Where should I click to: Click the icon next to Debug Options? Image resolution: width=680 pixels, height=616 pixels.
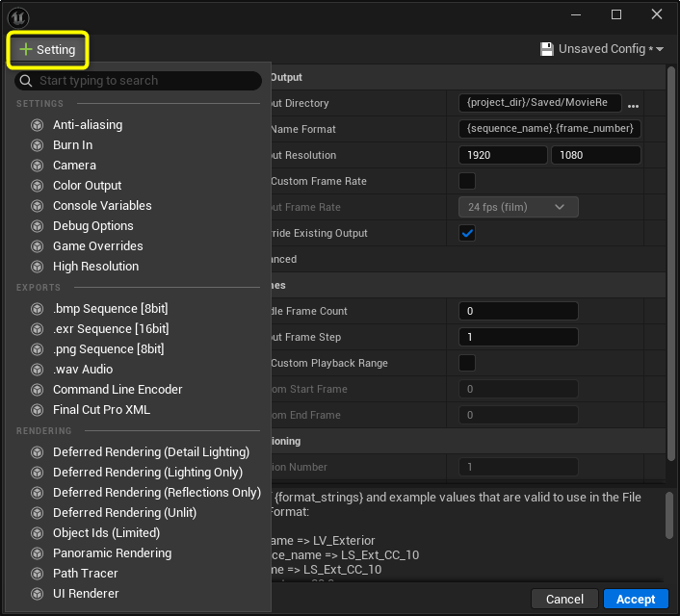[x=38, y=226]
